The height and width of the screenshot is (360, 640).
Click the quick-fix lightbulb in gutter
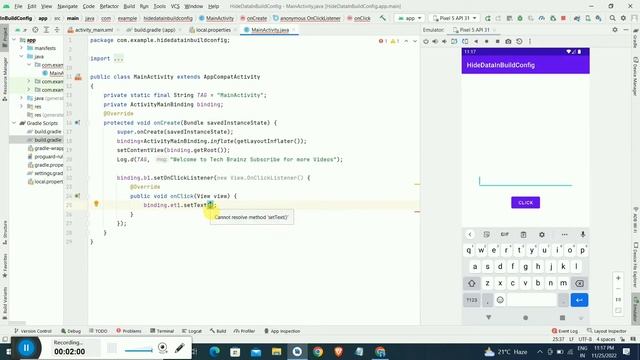coord(96,204)
